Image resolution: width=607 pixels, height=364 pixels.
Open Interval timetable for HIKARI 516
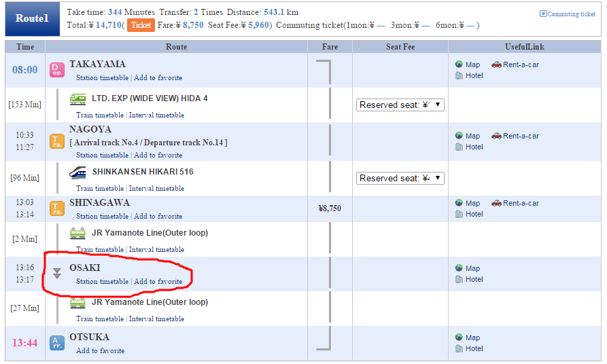coord(156,188)
